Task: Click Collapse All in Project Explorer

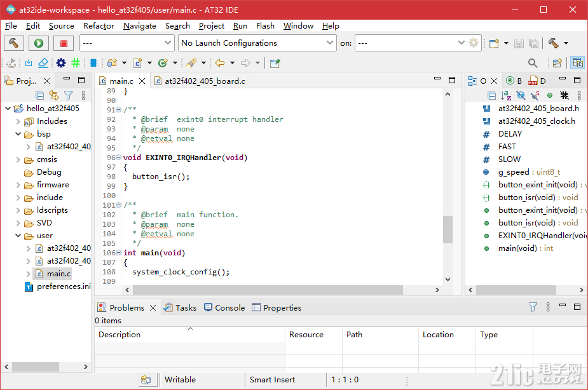Action: tap(40, 95)
